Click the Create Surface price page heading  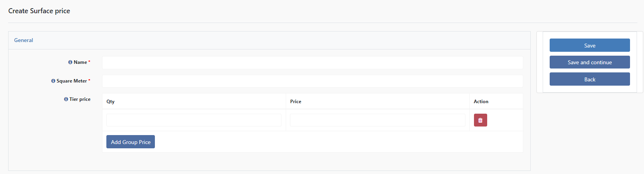39,11
